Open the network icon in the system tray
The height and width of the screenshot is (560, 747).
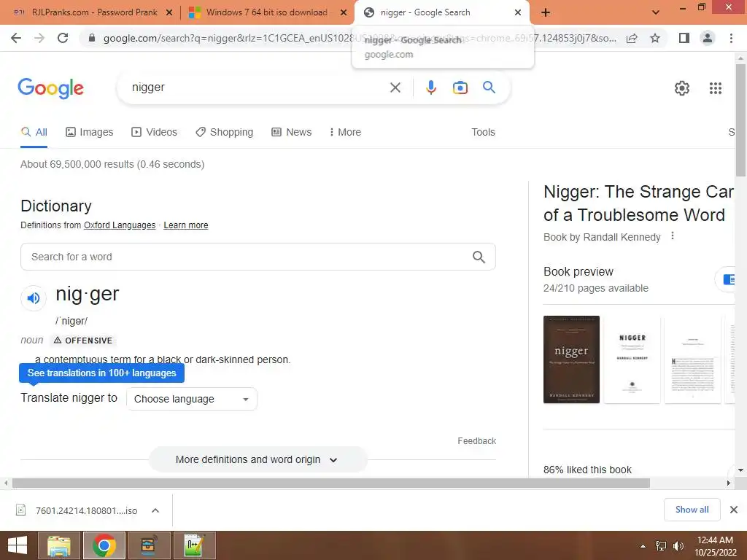661,546
